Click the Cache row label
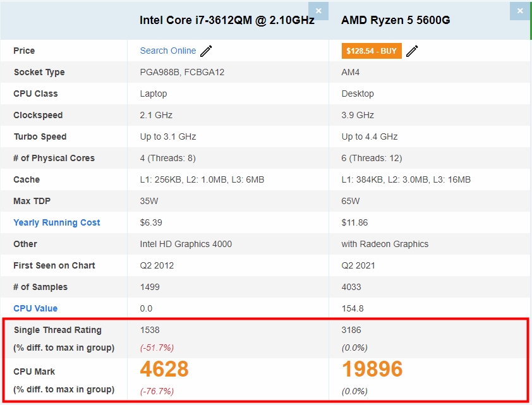Screen dimensions: 532x405 click(27, 179)
